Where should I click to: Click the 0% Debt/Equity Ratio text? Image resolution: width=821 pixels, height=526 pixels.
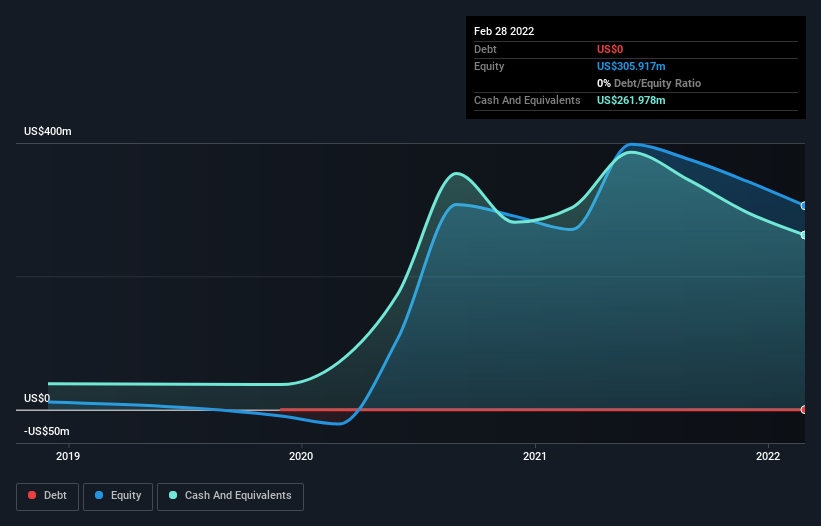[x=649, y=83]
